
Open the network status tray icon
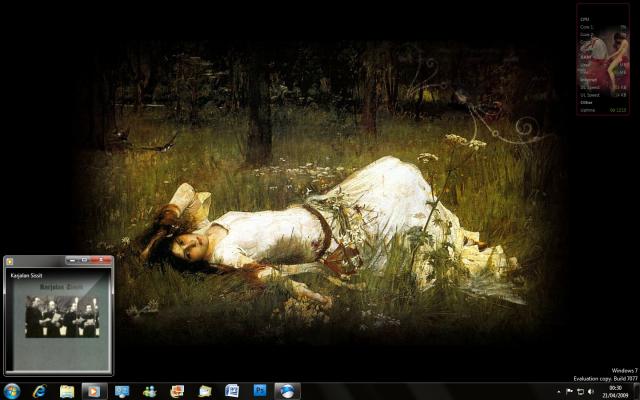point(580,392)
